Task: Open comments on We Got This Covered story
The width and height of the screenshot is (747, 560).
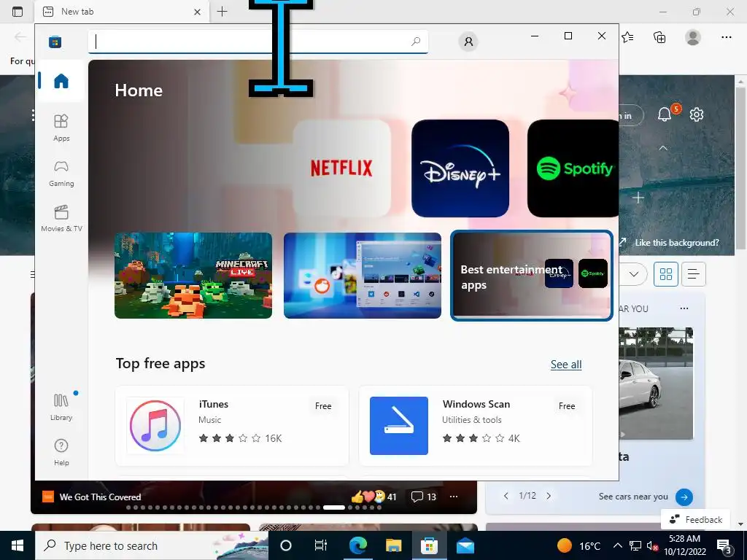Action: [x=424, y=497]
